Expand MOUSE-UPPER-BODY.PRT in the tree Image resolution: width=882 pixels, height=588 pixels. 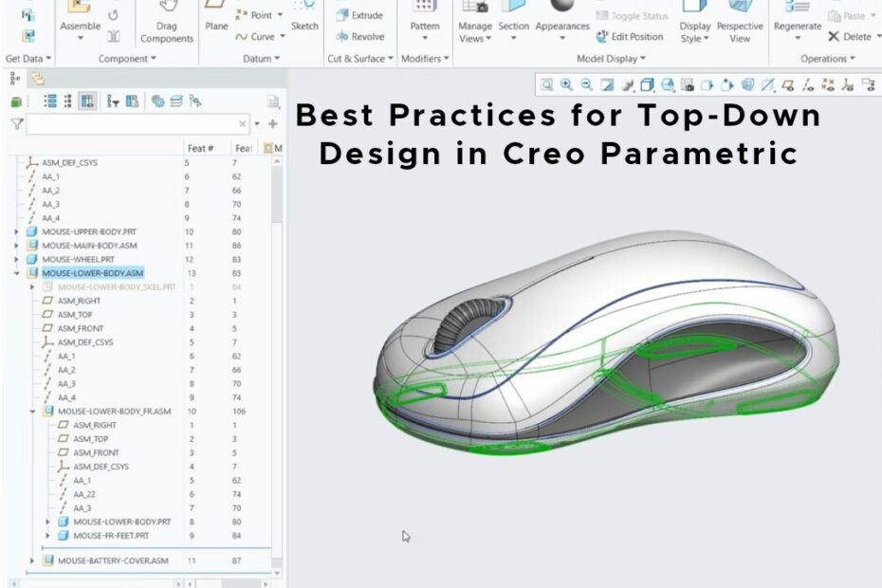tap(16, 231)
